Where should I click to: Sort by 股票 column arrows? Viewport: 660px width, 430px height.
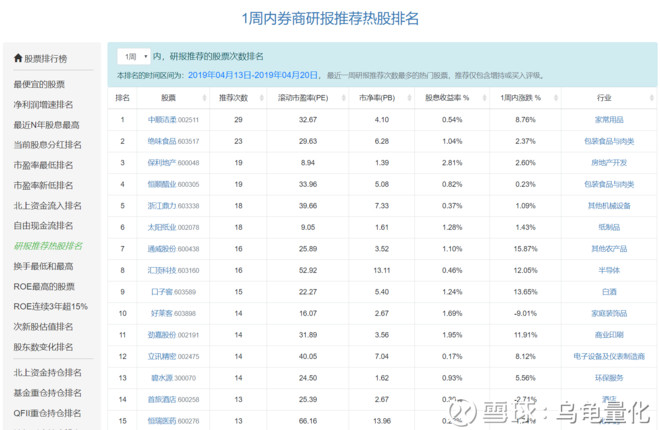tap(205, 98)
